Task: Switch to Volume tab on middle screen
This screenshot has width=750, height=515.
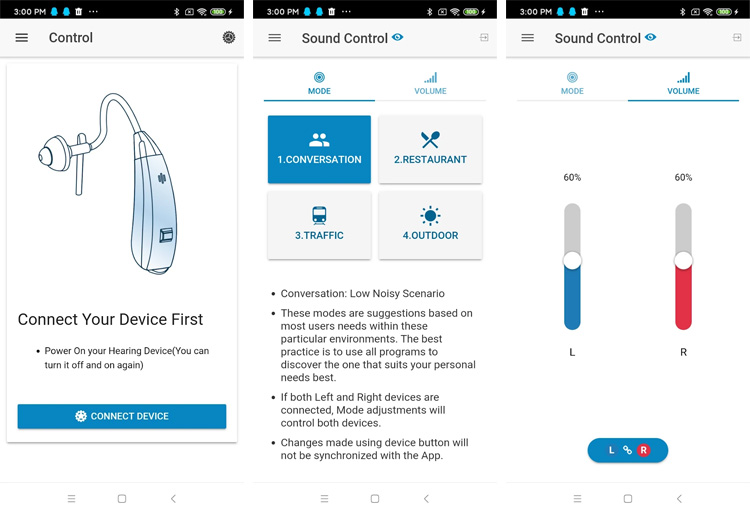Action: click(430, 84)
